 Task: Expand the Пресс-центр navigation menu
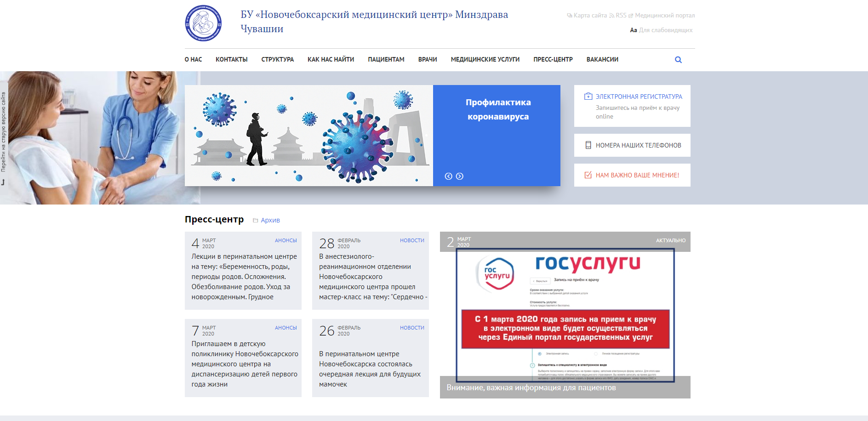(x=553, y=60)
